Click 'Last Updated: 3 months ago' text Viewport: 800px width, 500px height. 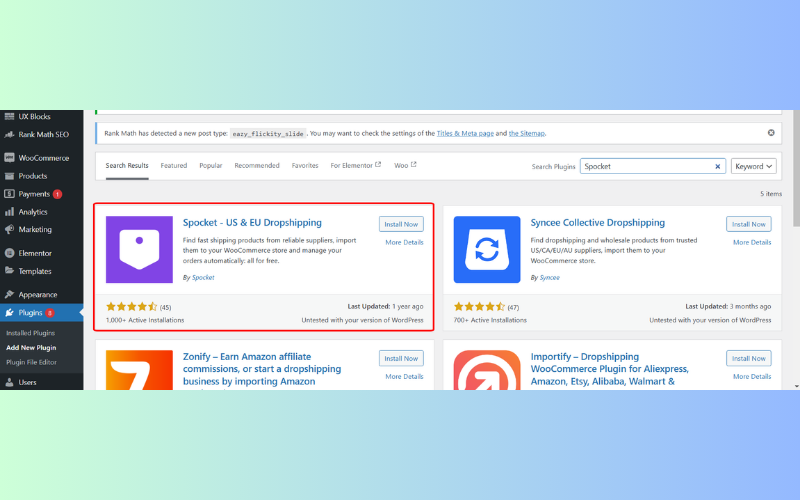[728, 306]
